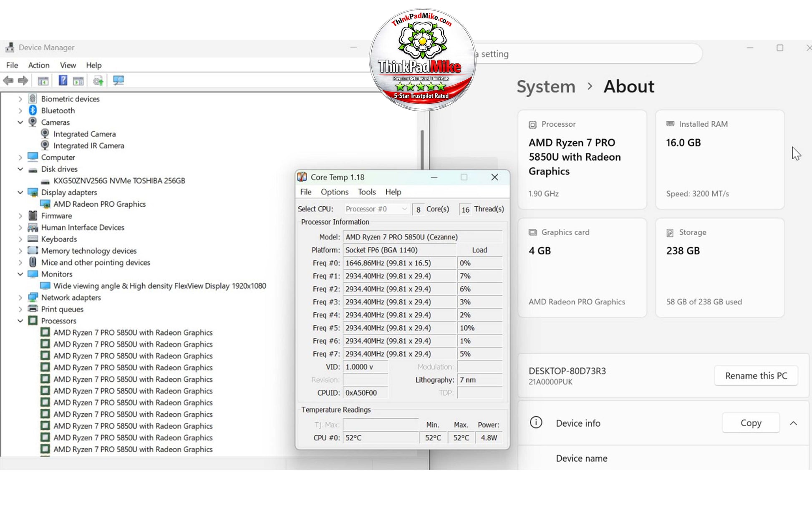Screen dimensions: 812x510
Task: Select the Integrated IR Camera device icon
Action: 45,146
